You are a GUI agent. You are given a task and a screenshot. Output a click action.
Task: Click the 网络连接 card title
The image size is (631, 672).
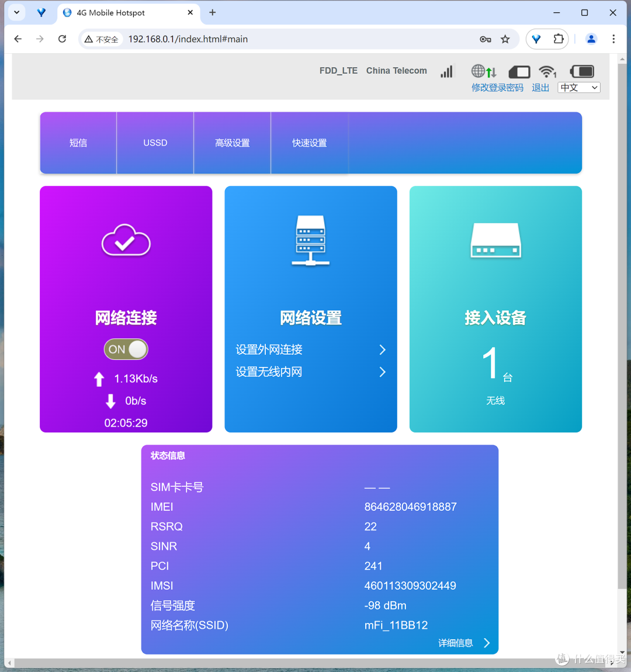pyautogui.click(x=126, y=317)
